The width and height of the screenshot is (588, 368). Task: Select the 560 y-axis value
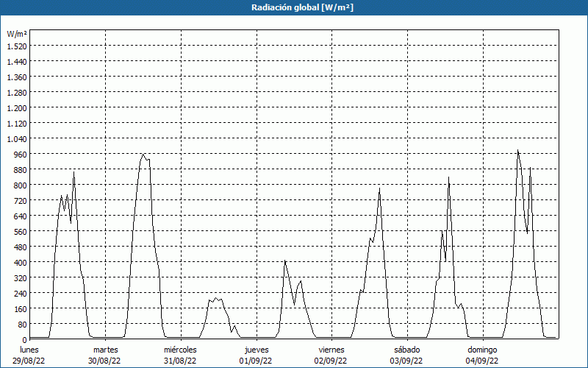tap(21, 232)
